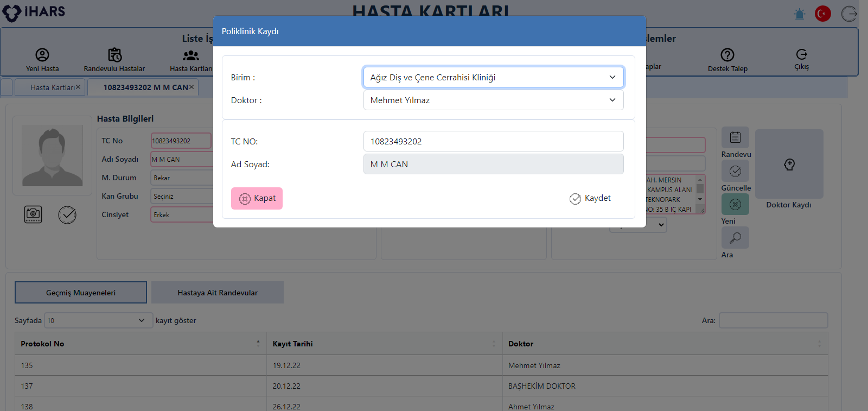Screen dimensions: 868x411
Task: Open the Doktor Kaydı button
Action: coord(789,165)
